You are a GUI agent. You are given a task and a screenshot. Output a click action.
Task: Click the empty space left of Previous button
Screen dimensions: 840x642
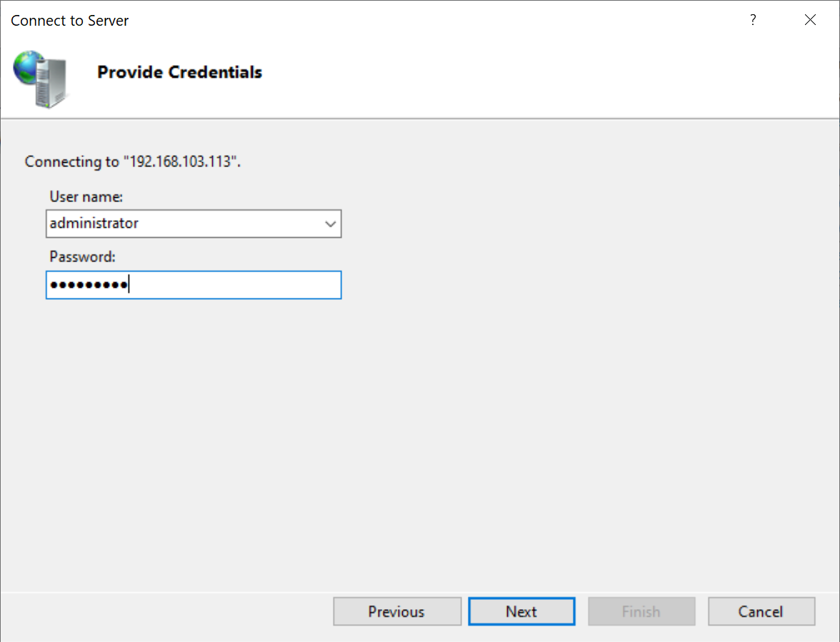[164, 612]
